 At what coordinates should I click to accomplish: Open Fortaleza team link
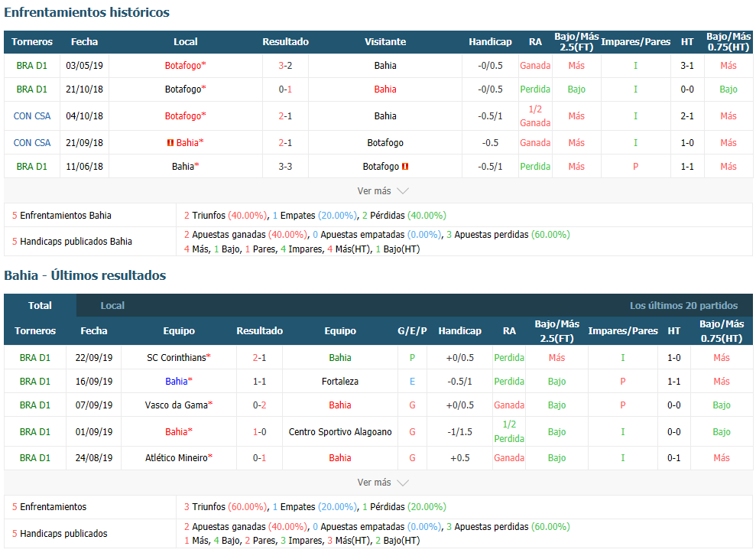tap(340, 382)
